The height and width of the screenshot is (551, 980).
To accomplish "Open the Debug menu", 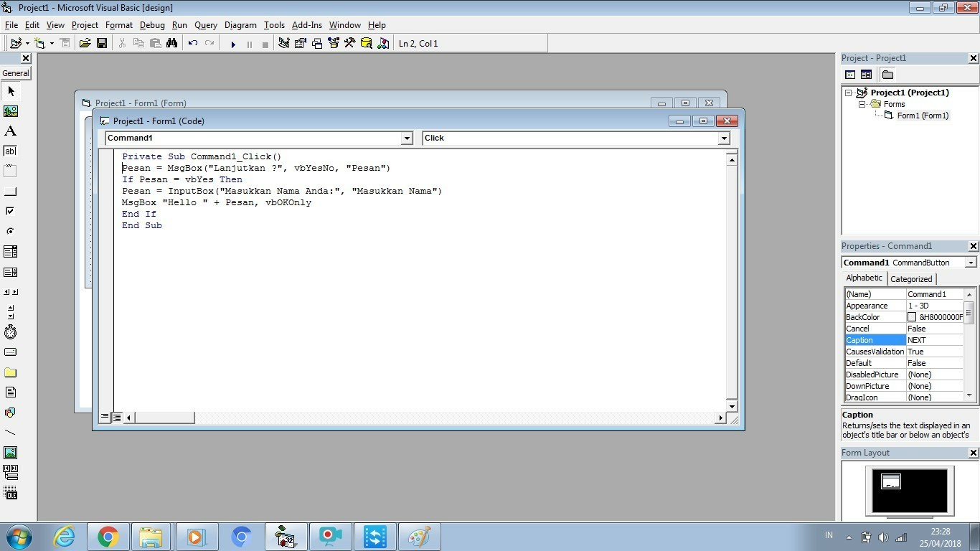I will click(152, 24).
